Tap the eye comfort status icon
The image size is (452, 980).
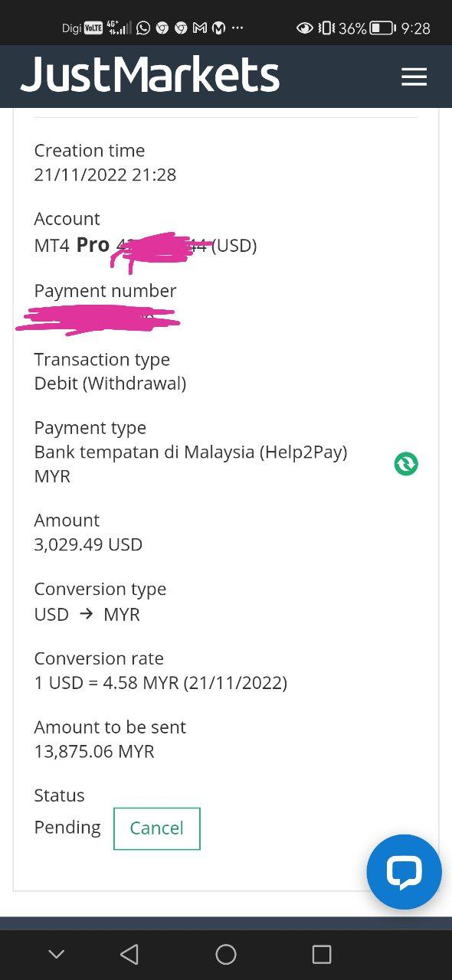(x=305, y=28)
